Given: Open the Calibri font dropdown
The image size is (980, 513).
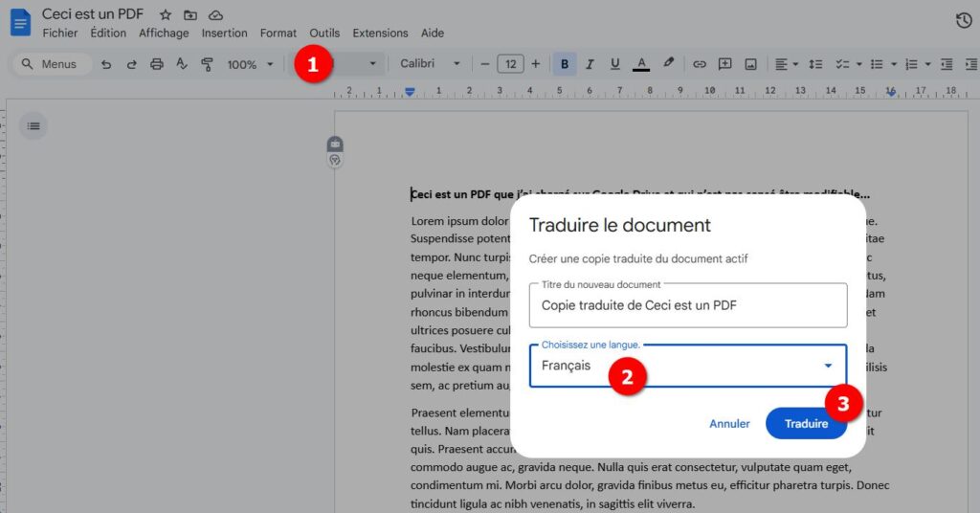Looking at the screenshot, I should click(430, 64).
